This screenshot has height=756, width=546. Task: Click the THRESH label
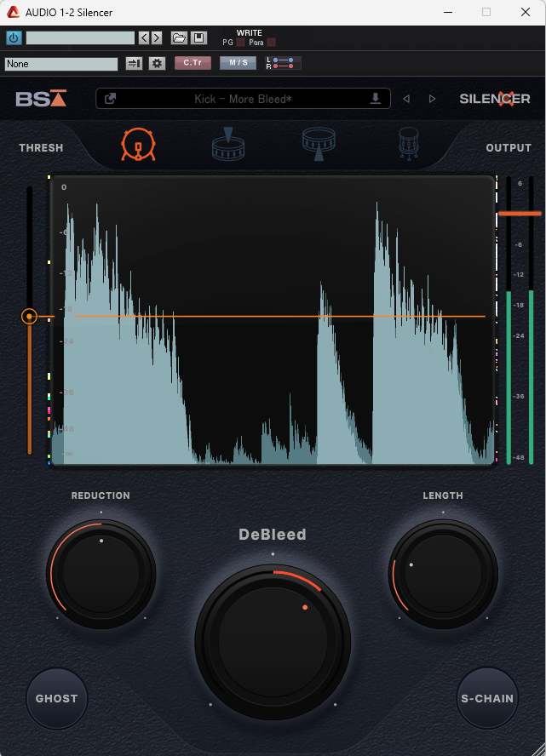click(41, 148)
